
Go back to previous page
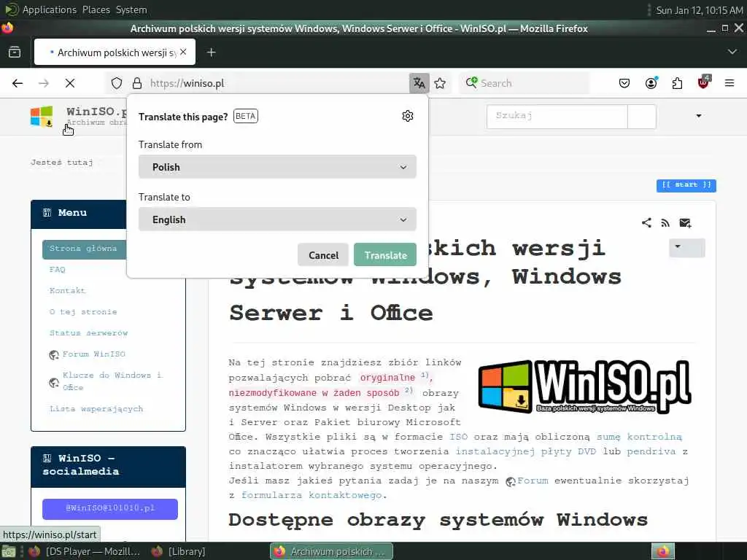(x=18, y=83)
